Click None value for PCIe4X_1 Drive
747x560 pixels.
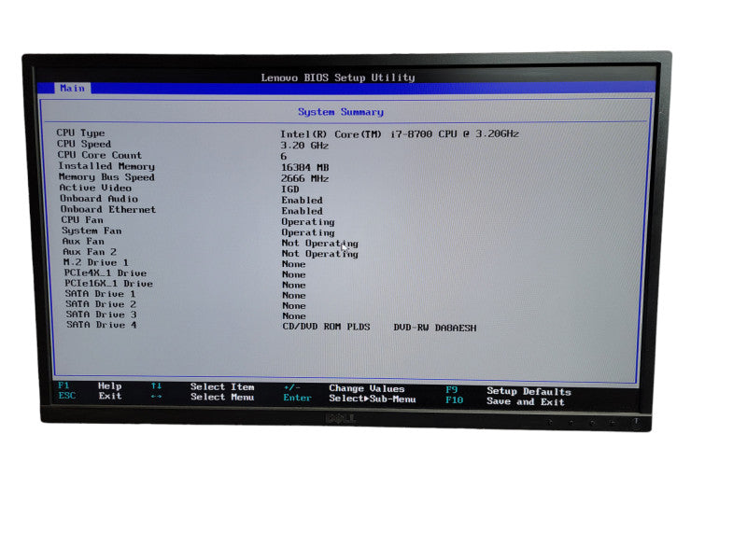tap(293, 274)
